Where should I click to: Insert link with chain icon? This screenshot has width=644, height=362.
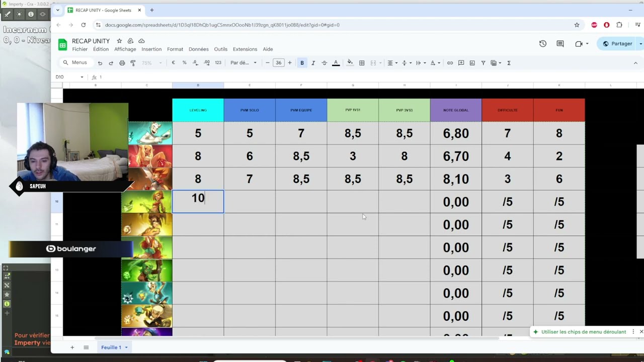(450, 63)
